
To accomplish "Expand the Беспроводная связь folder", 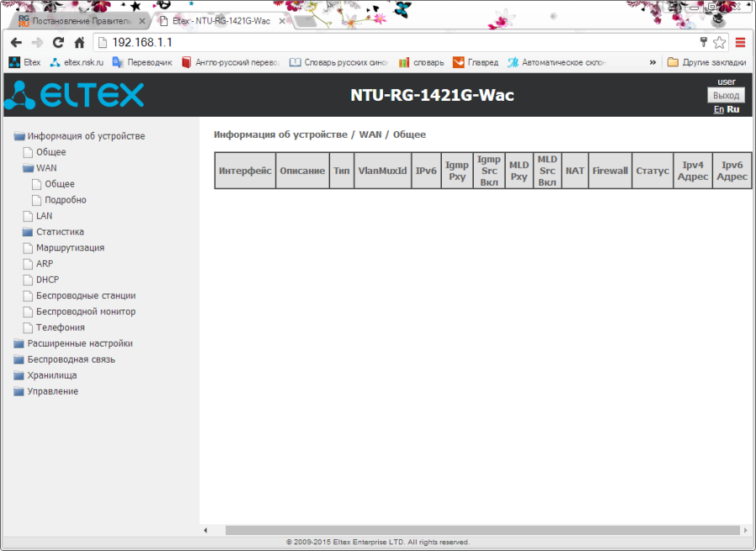I will point(65,359).
